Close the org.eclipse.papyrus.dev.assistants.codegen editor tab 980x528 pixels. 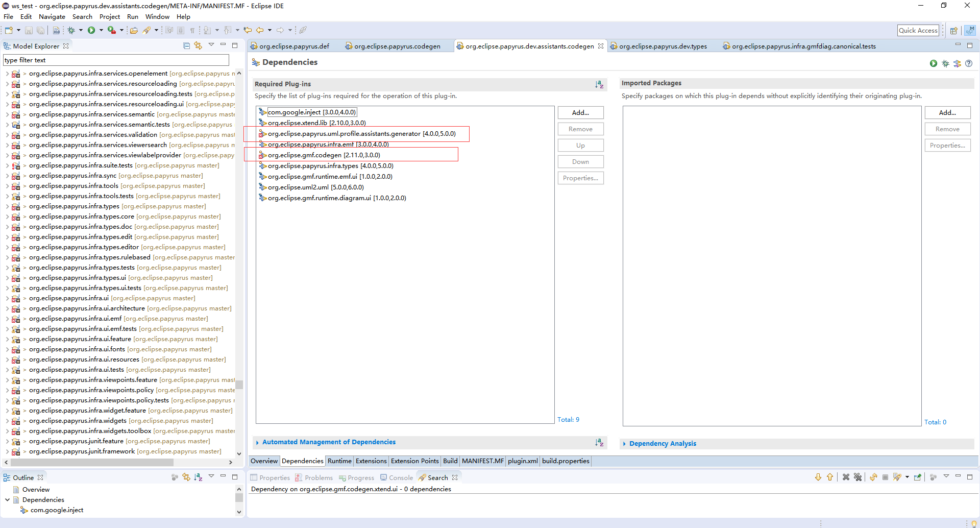[601, 46]
